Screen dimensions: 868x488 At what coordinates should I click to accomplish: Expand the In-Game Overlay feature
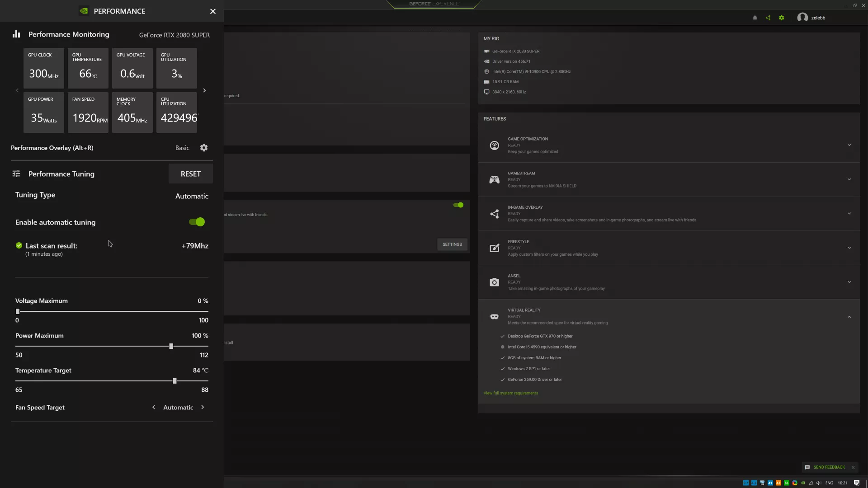[849, 214]
